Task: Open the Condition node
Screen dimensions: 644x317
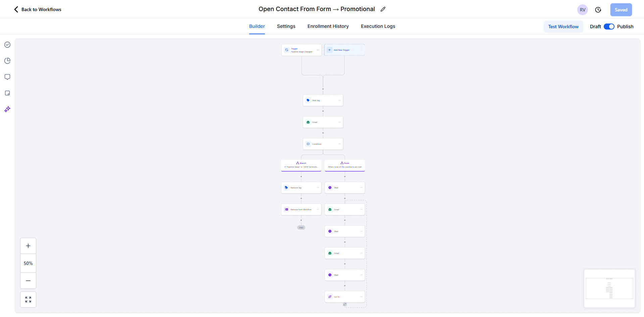Action: (323, 144)
